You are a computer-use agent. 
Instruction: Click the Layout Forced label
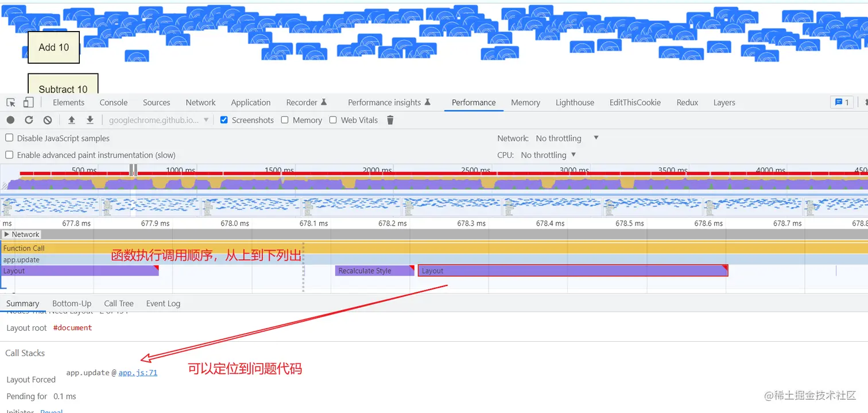click(31, 380)
